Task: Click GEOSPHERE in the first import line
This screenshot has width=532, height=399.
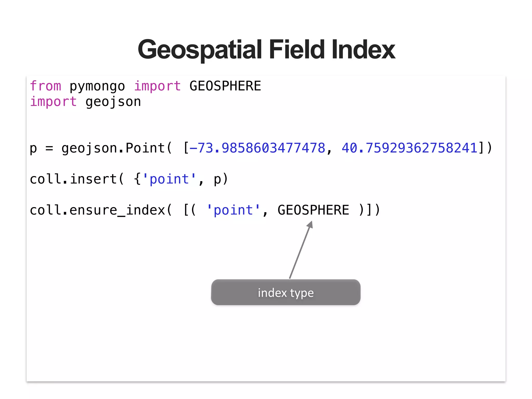Action: [x=225, y=86]
